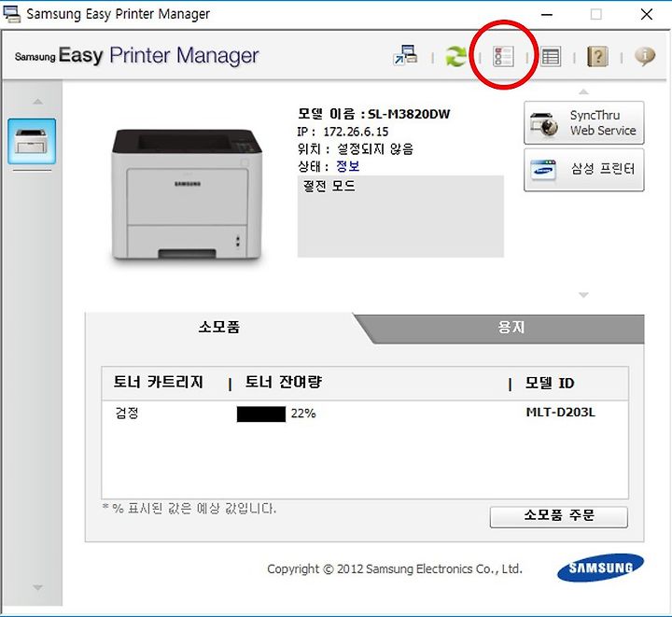Click the down arrow below quick links
Image resolution: width=672 pixels, height=617 pixels.
583,295
